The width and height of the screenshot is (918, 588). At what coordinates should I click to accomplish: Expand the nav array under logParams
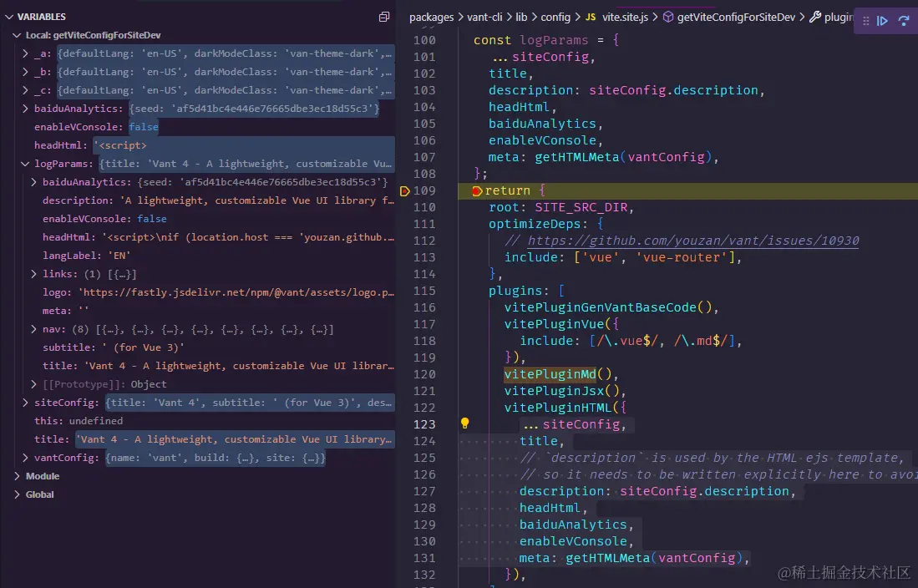click(x=34, y=329)
